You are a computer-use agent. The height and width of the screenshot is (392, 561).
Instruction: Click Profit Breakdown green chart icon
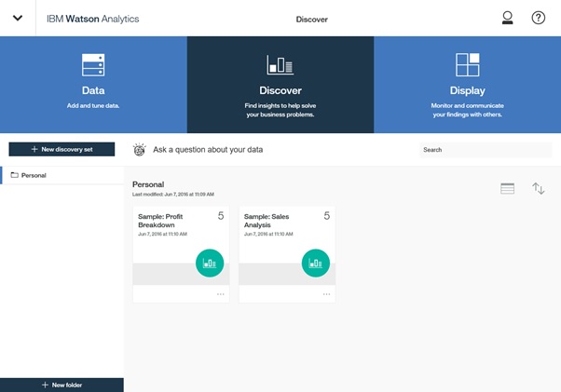tap(210, 264)
